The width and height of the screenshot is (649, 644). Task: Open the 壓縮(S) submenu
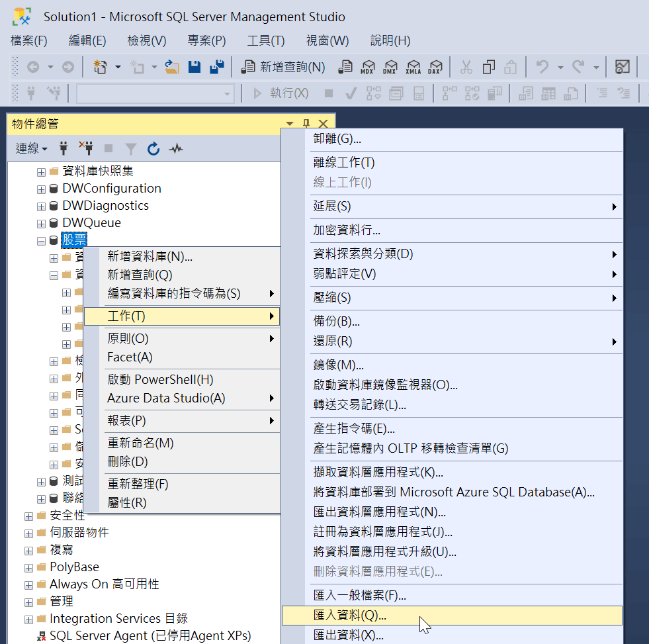[x=452, y=297]
